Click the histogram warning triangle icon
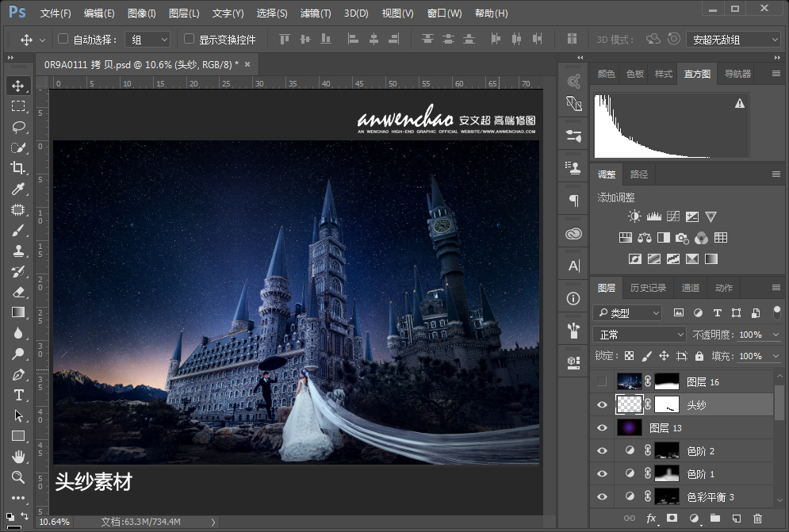This screenshot has width=789, height=532. point(739,103)
